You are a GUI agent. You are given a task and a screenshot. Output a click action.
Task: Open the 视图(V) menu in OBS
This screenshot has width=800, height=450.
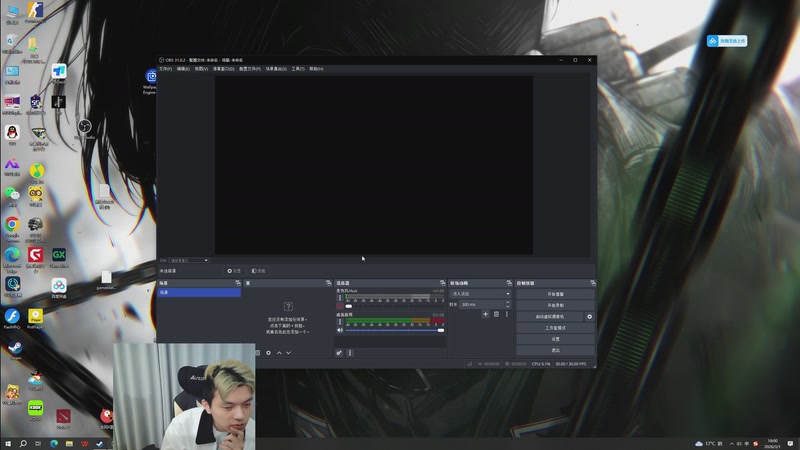tap(201, 69)
